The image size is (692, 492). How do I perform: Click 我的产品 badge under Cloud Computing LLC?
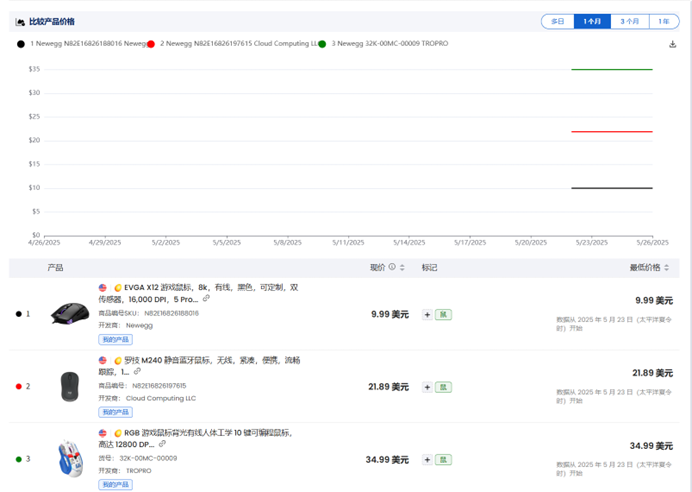[116, 412]
